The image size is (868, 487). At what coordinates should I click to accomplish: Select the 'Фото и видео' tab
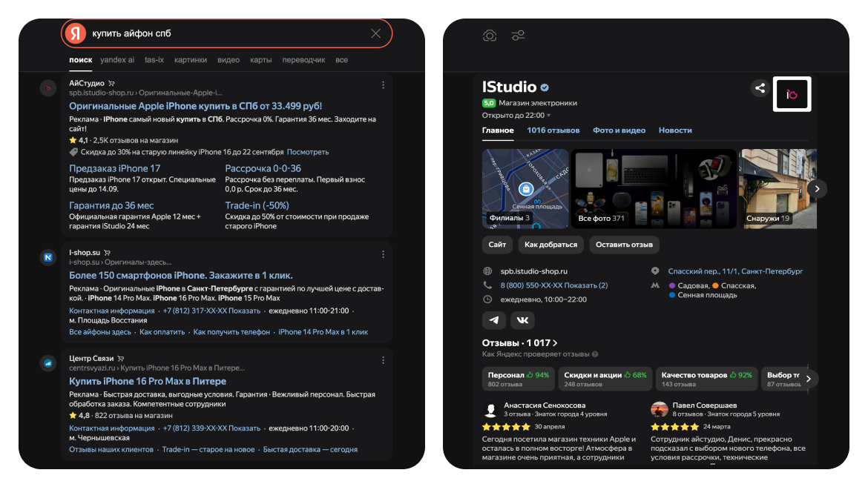(619, 130)
